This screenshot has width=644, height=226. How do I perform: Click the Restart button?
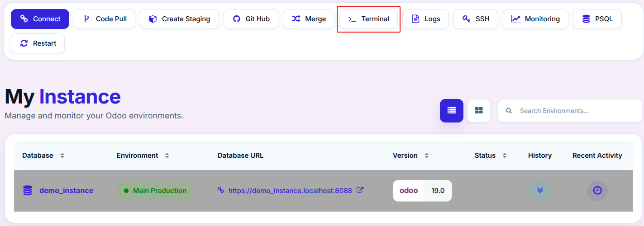(x=38, y=43)
